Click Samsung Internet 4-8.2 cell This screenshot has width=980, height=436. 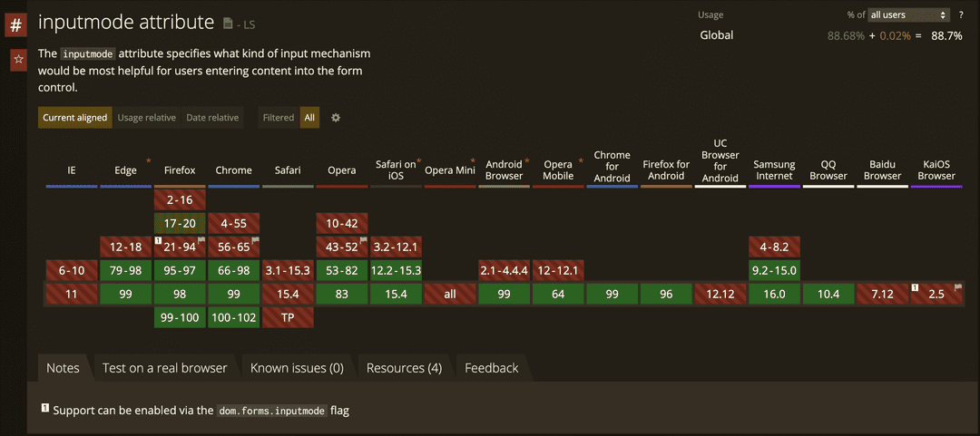coord(774,247)
